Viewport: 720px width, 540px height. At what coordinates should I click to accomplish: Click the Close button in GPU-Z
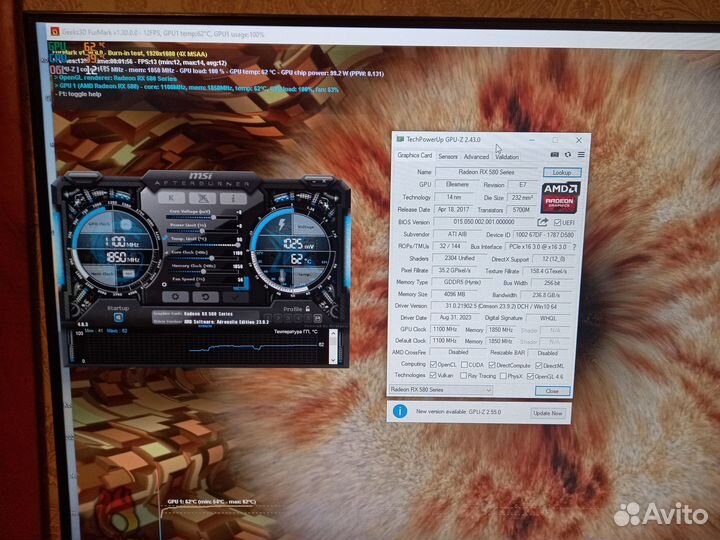[552, 391]
